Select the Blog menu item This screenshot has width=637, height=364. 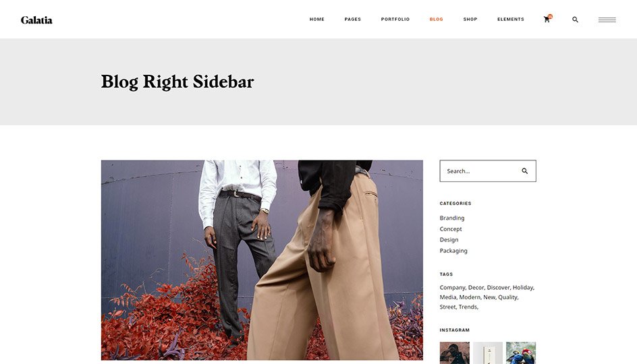[437, 19]
